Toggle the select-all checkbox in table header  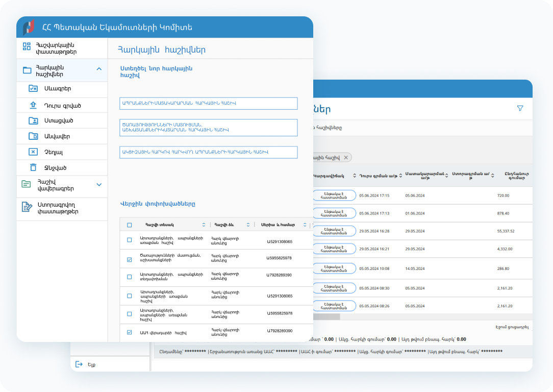[x=129, y=225]
